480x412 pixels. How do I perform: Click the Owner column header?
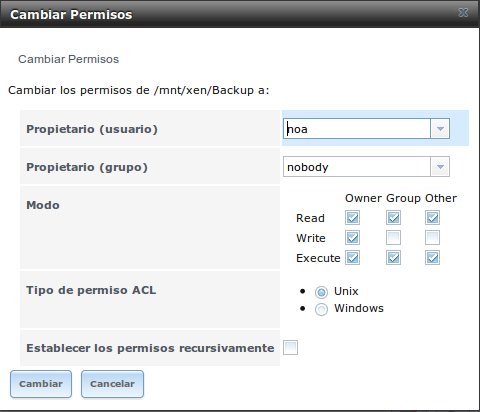tap(364, 198)
